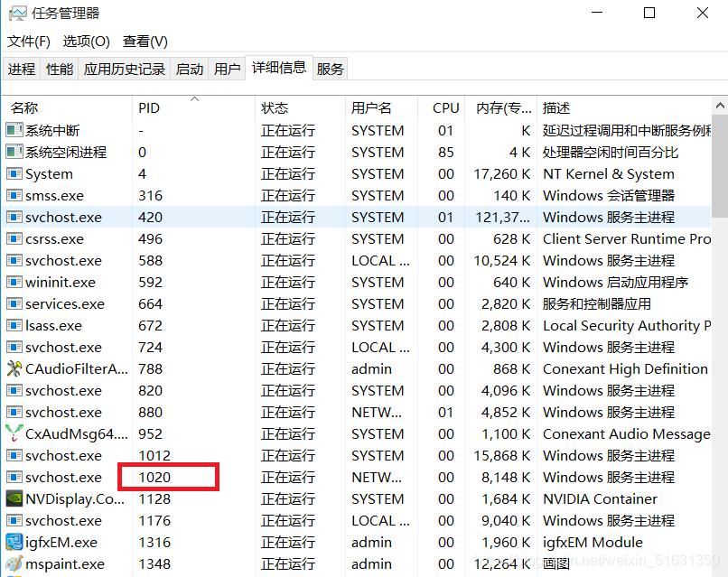Image resolution: width=728 pixels, height=577 pixels.
Task: Open the 查看(V) menu
Action: [x=145, y=42]
